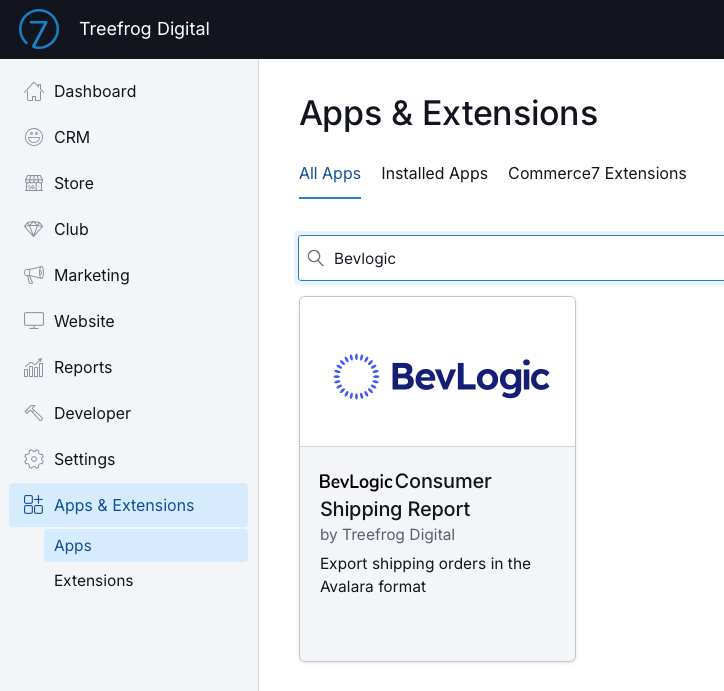
Task: Switch to Commerce7 Extensions tab
Action: click(597, 174)
